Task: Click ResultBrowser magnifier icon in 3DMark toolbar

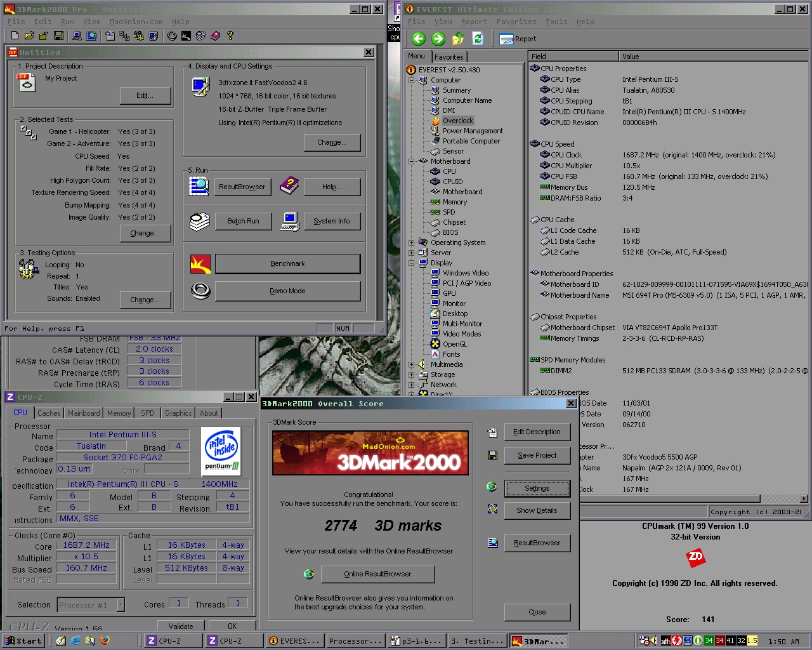Action: point(91,36)
